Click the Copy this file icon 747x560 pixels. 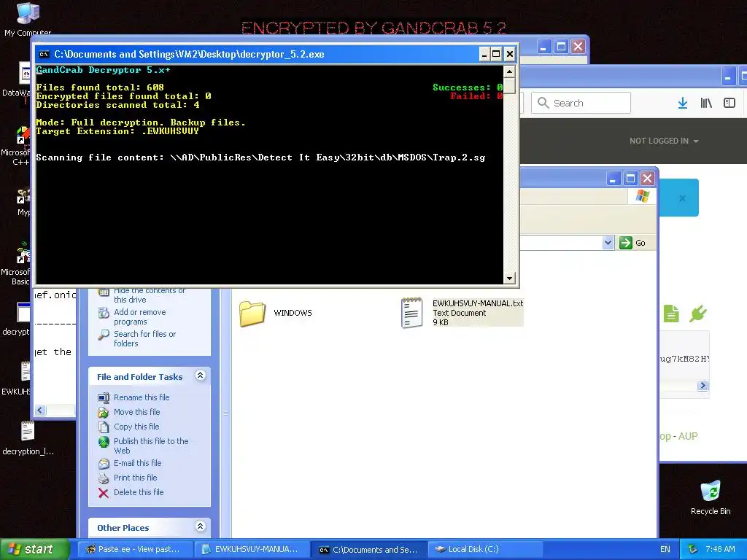tap(104, 427)
